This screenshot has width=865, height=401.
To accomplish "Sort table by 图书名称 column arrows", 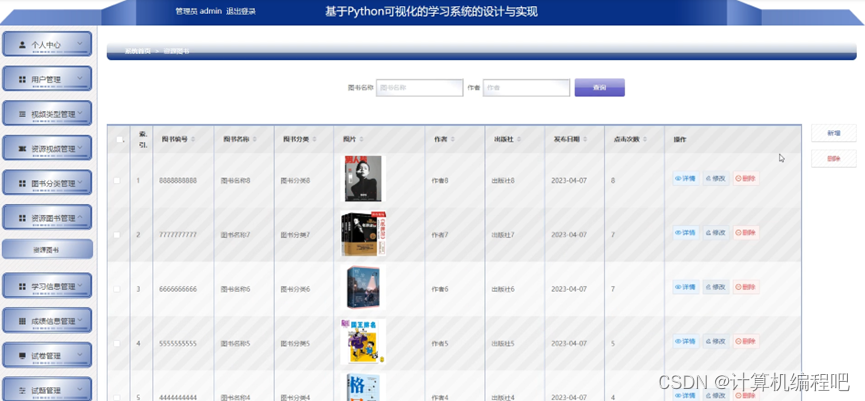I will tap(254, 140).
